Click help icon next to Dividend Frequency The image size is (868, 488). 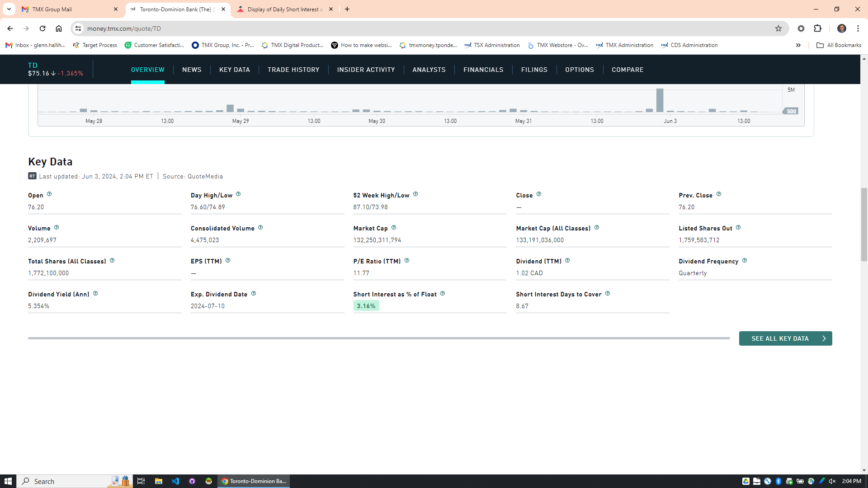[x=745, y=261]
